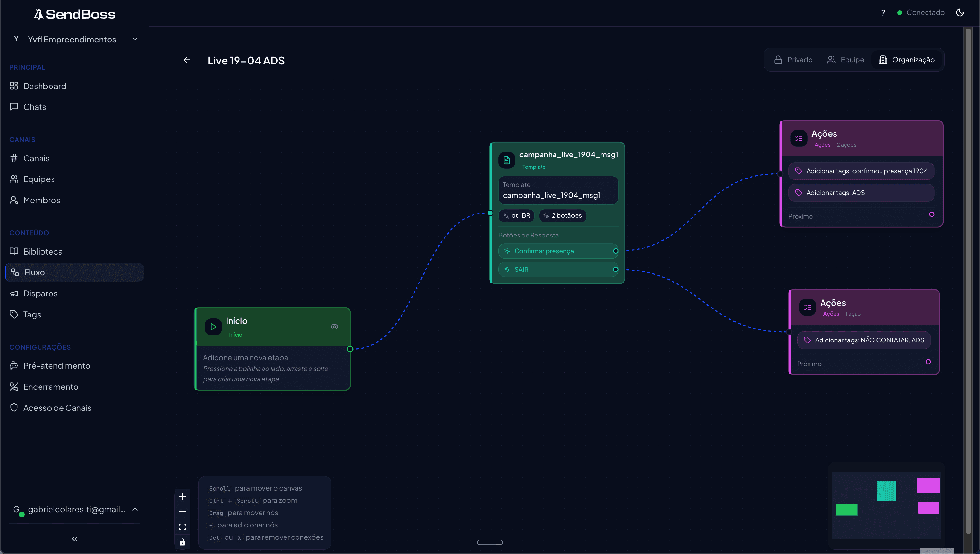980x554 pixels.
Task: Collapse the sidebar with the double chevron
Action: pyautogui.click(x=75, y=538)
